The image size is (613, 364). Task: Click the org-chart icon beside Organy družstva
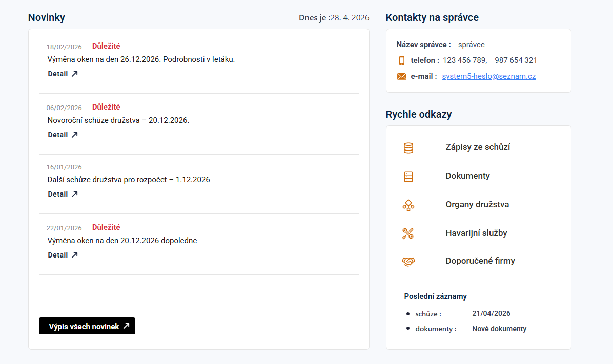pyautogui.click(x=408, y=205)
